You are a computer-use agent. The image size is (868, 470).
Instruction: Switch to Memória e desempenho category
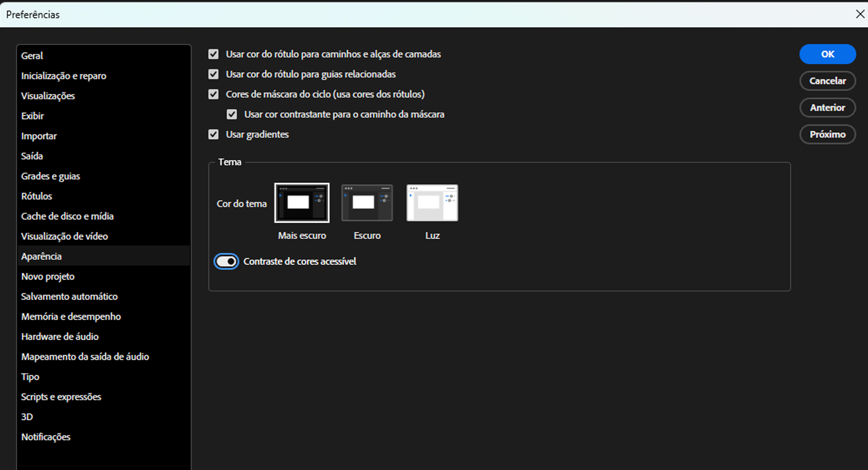[x=71, y=317]
